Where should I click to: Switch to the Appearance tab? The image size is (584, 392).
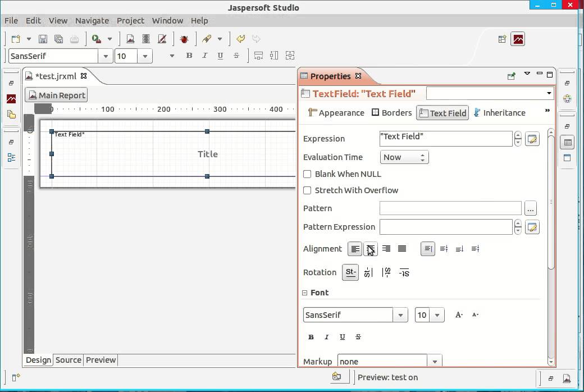pos(336,112)
